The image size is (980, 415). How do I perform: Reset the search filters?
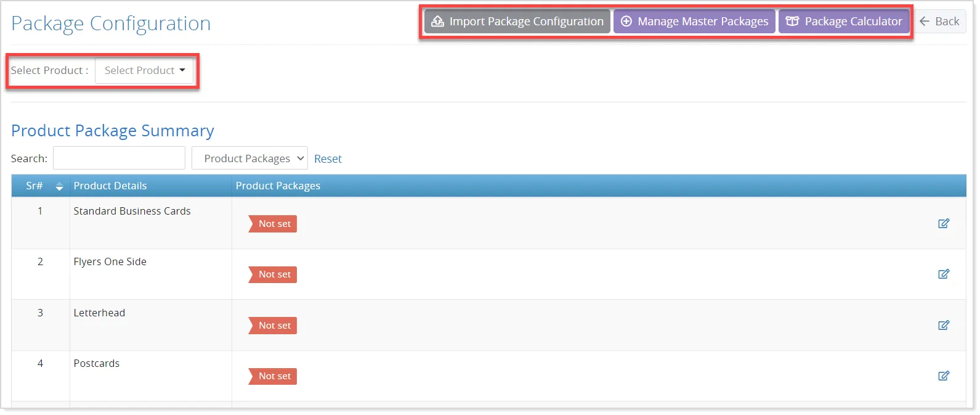pyautogui.click(x=328, y=159)
